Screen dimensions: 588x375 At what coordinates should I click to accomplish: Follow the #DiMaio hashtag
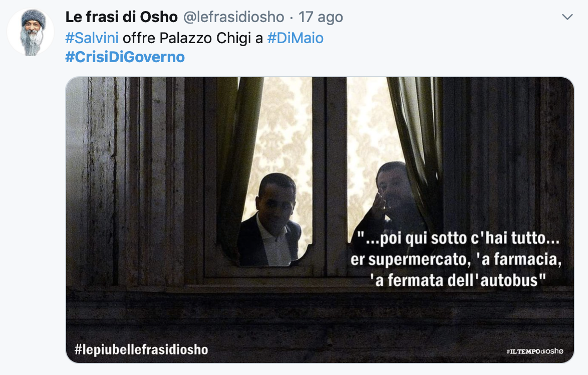(x=295, y=38)
